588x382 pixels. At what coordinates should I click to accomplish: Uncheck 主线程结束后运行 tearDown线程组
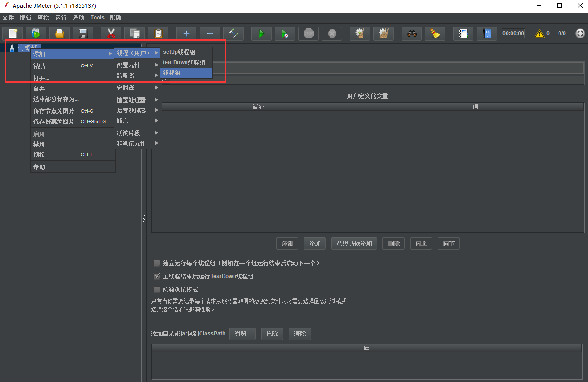pos(157,276)
